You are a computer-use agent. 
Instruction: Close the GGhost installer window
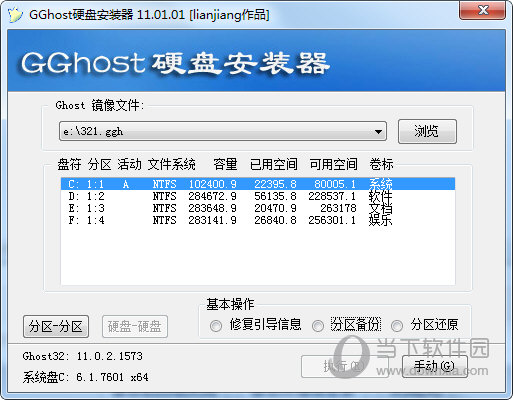pos(482,10)
